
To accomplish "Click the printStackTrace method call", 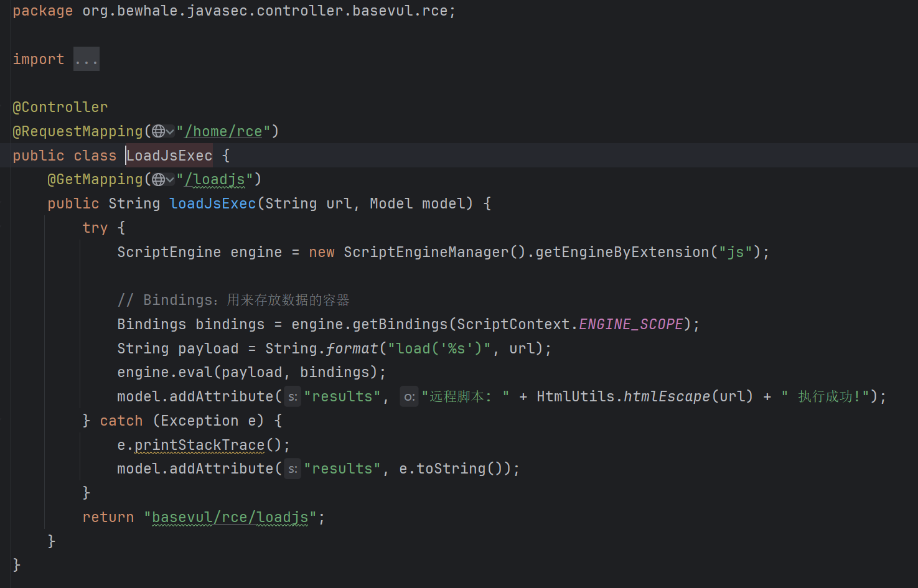I will point(200,445).
